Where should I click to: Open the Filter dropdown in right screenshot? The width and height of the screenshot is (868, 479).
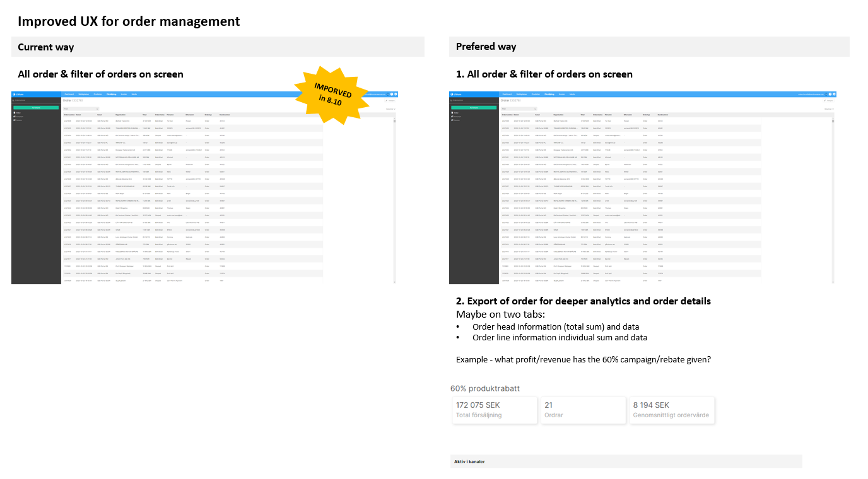pos(519,108)
